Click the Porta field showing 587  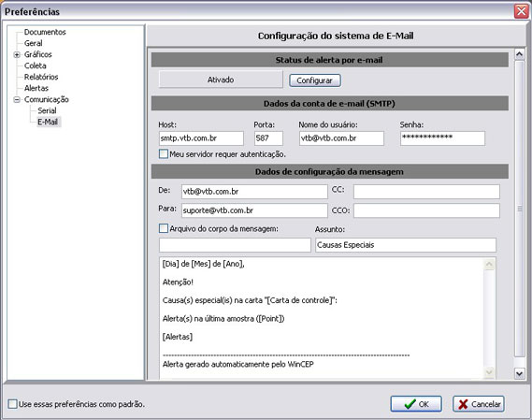click(x=268, y=138)
